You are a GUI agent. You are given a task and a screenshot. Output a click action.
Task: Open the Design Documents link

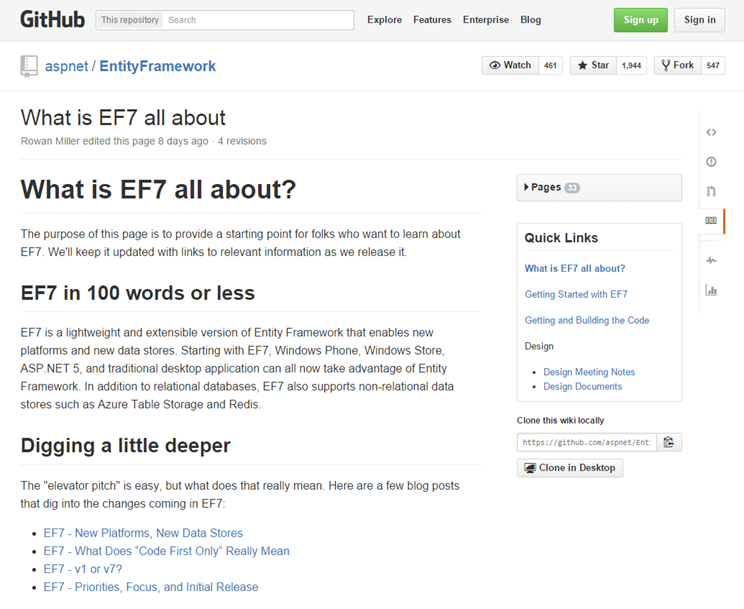pos(583,386)
